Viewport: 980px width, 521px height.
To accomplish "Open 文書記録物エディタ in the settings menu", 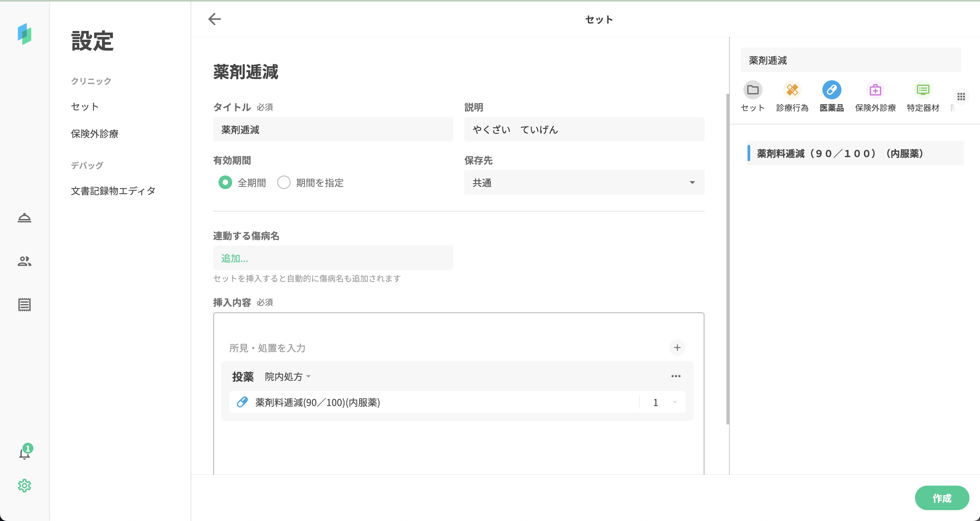I will [x=113, y=190].
